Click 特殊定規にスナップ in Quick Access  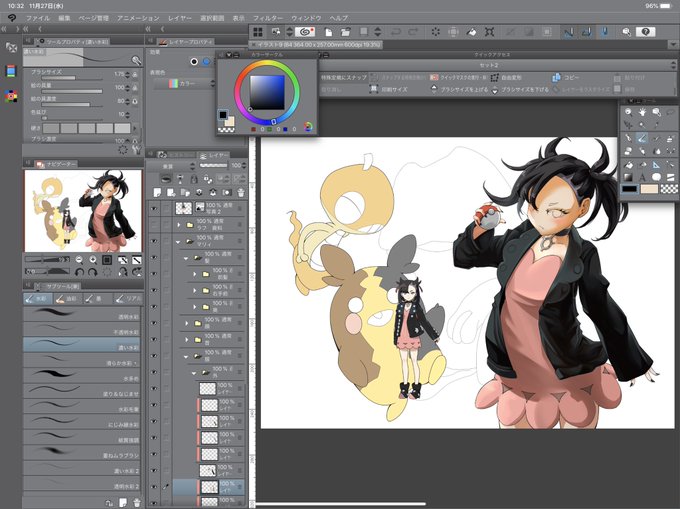point(343,78)
